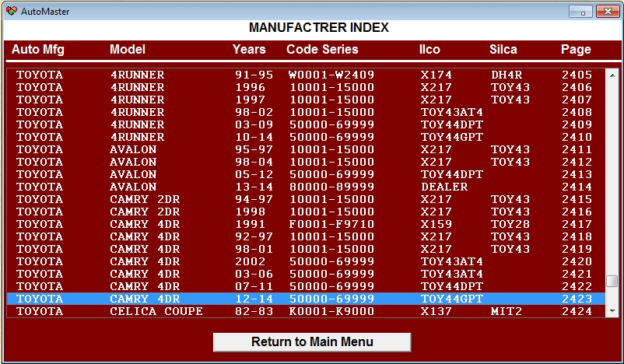This screenshot has height=364, width=624.
Task: Click the Page column header
Action: tap(576, 49)
